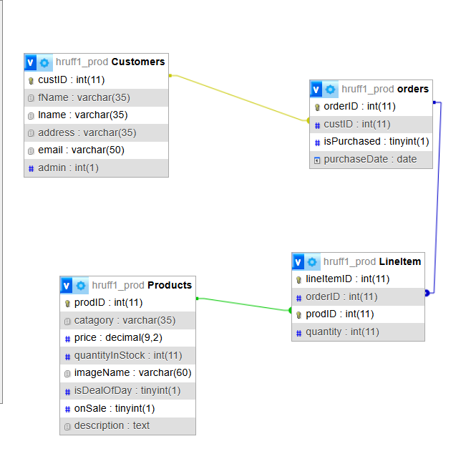
Task: Select the 'isPurchased : tinyint(1)' column
Action: point(371,142)
